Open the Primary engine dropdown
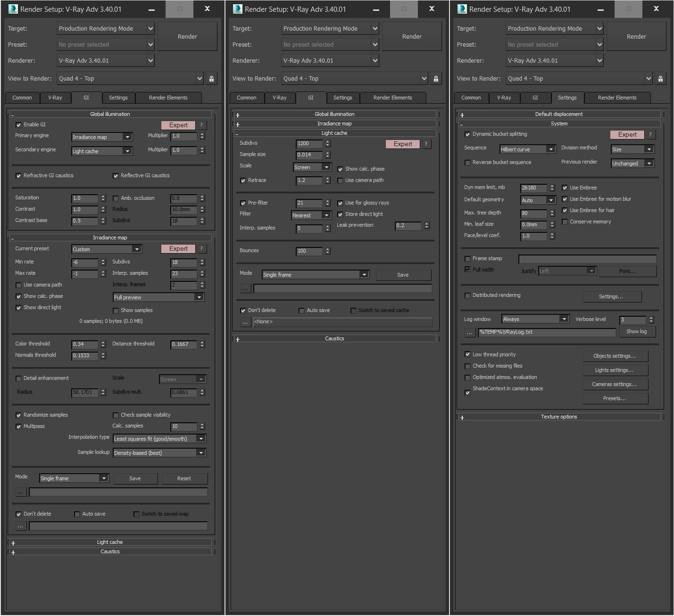The image size is (674, 616). 101,137
